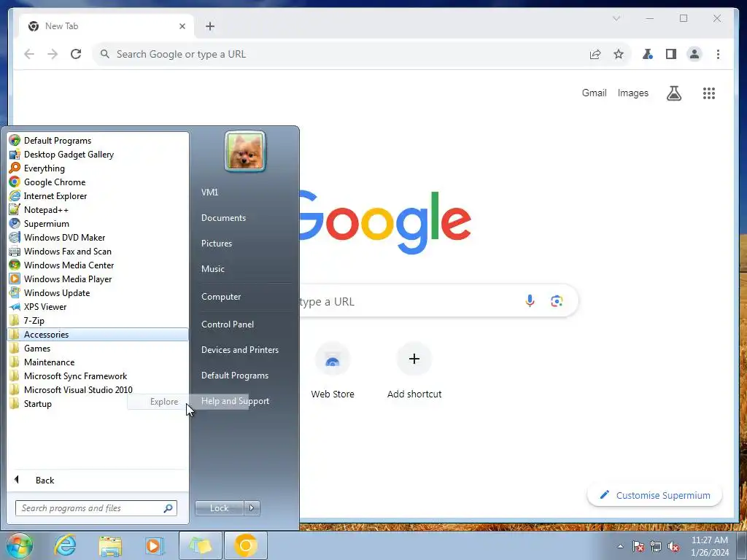Click Customise Supermium button
The width and height of the screenshot is (747, 560).
tap(655, 495)
